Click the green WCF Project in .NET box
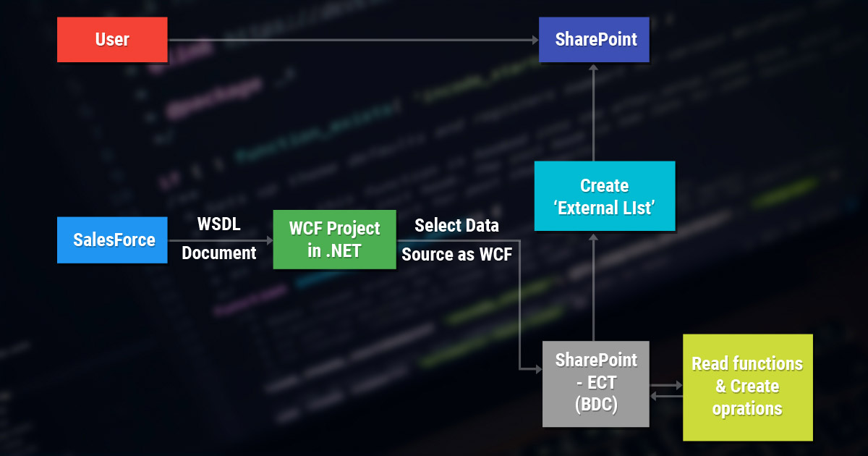The image size is (868, 456). (x=334, y=240)
